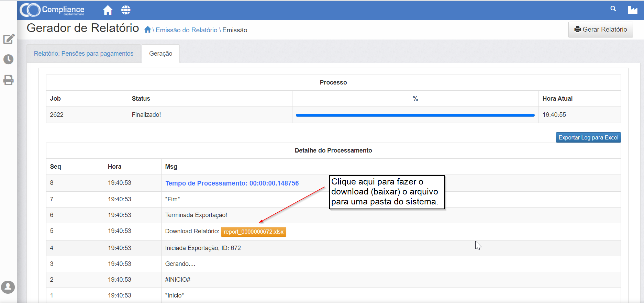The image size is (644, 303).
Task: Click the Gerador de Relatório page title
Action: pyautogui.click(x=83, y=28)
